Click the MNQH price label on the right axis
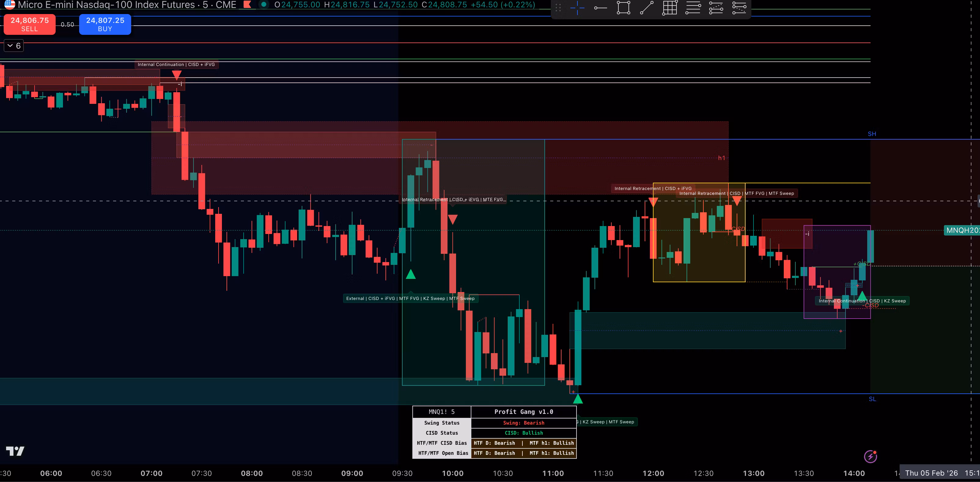 pos(963,230)
